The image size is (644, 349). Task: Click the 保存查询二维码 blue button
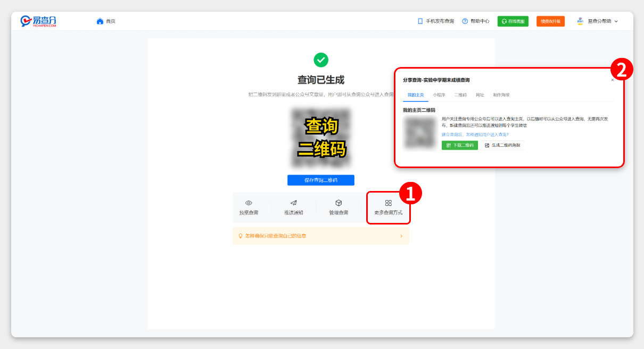[x=320, y=180]
